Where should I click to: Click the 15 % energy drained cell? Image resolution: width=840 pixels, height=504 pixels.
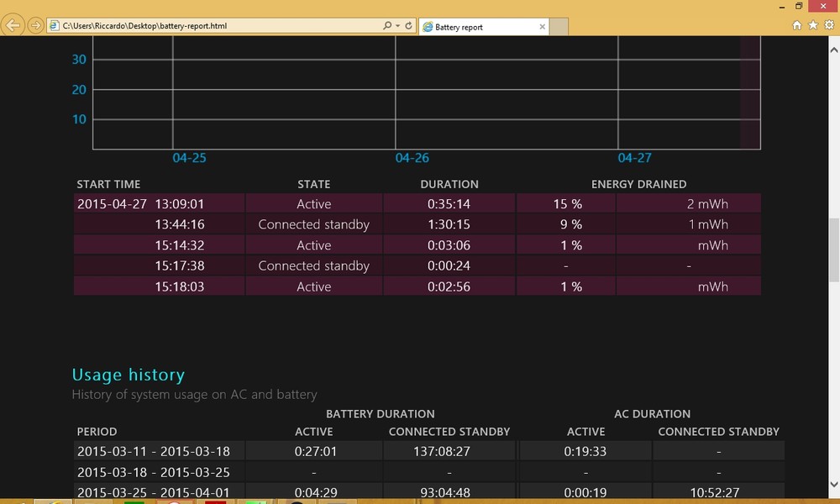565,203
